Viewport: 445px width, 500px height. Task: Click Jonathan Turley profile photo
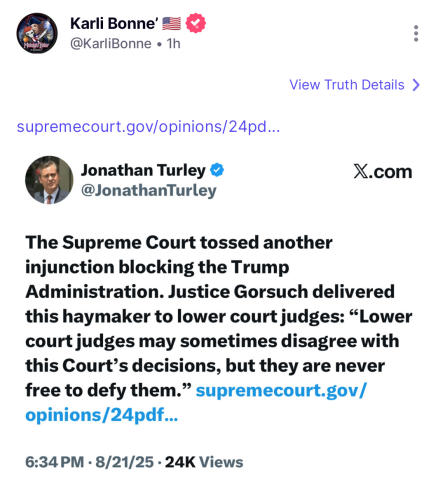click(x=49, y=180)
